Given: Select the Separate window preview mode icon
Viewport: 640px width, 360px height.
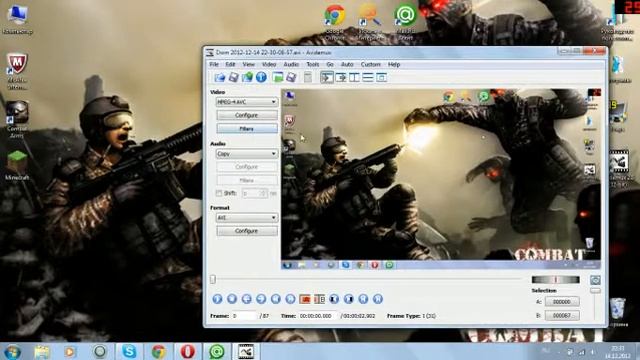Looking at the screenshot, I should pos(381,77).
